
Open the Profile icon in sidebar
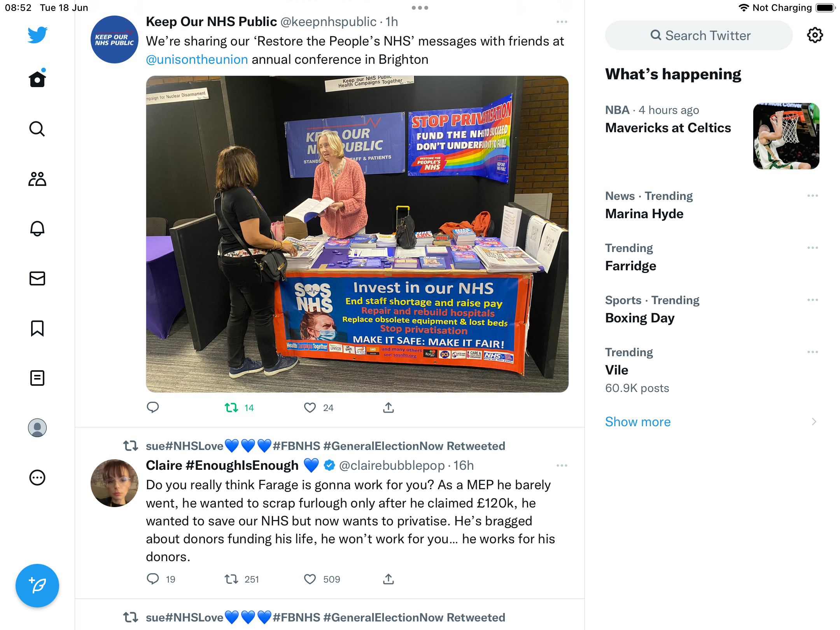point(37,428)
